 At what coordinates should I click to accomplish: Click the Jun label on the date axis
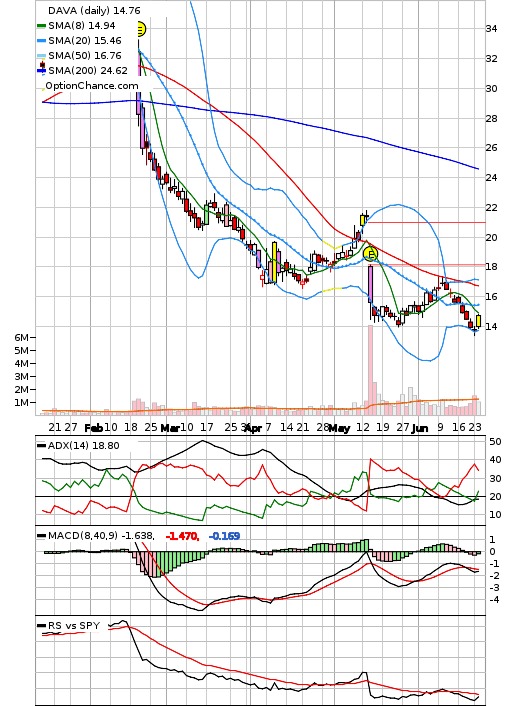(x=419, y=427)
